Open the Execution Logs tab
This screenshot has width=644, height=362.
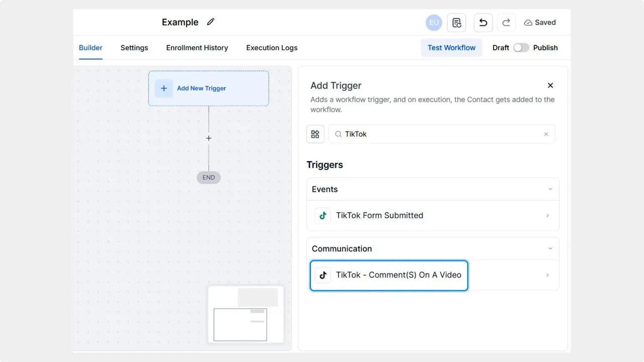[x=272, y=48]
